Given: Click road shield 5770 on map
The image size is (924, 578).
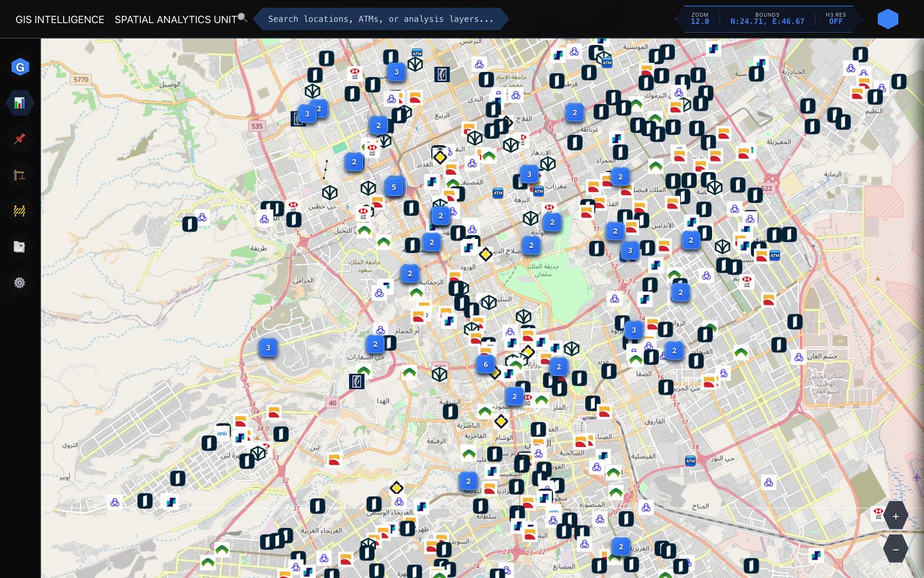Looking at the screenshot, I should coord(81,80).
